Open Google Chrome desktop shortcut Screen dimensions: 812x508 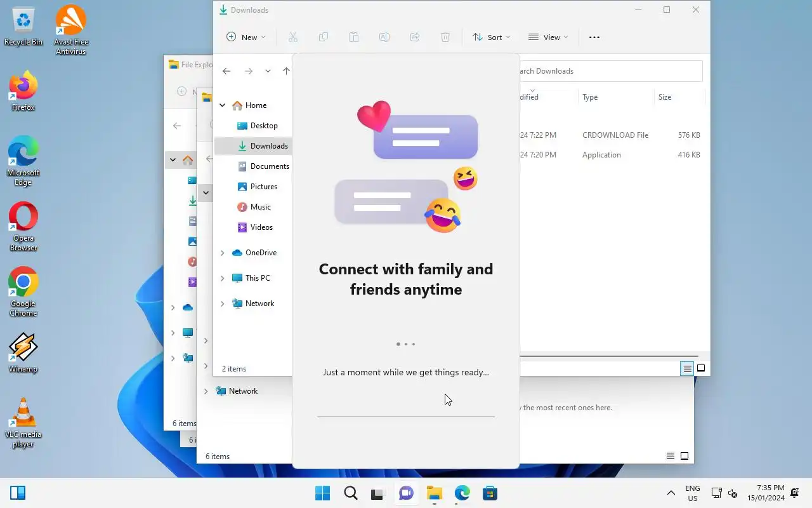coord(23,292)
